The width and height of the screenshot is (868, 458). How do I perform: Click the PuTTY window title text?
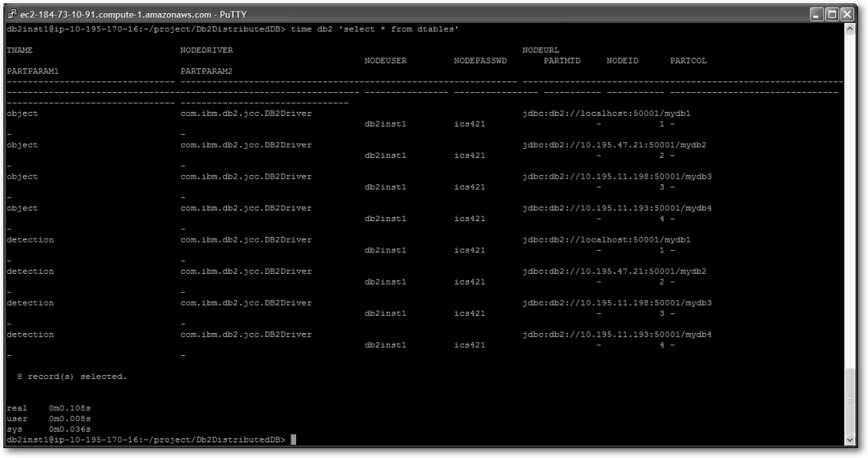(133, 14)
